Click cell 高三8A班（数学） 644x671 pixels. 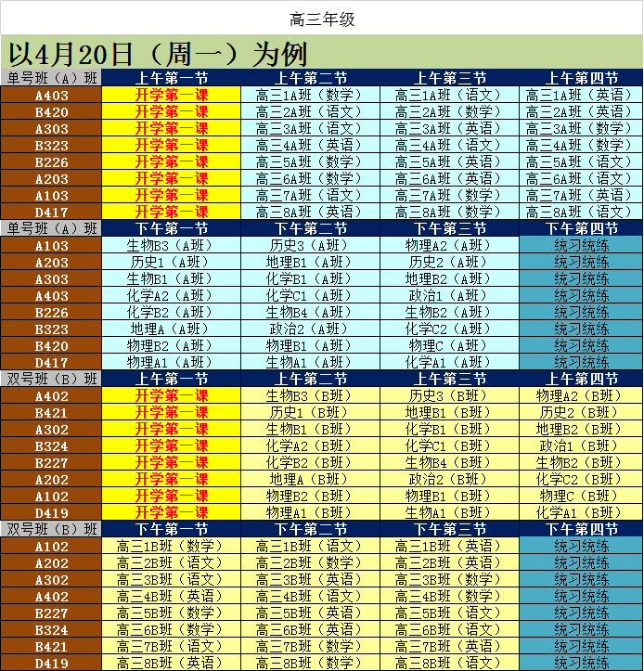pos(450,212)
